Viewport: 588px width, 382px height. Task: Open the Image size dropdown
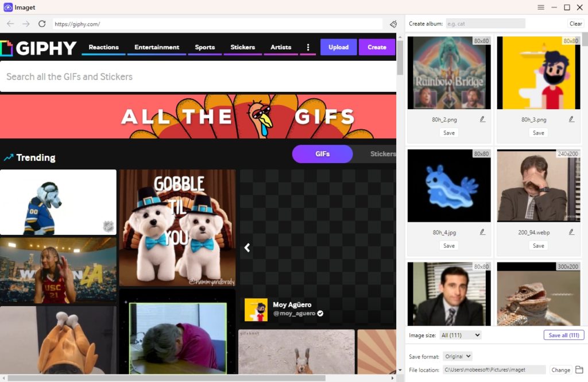[x=461, y=335]
